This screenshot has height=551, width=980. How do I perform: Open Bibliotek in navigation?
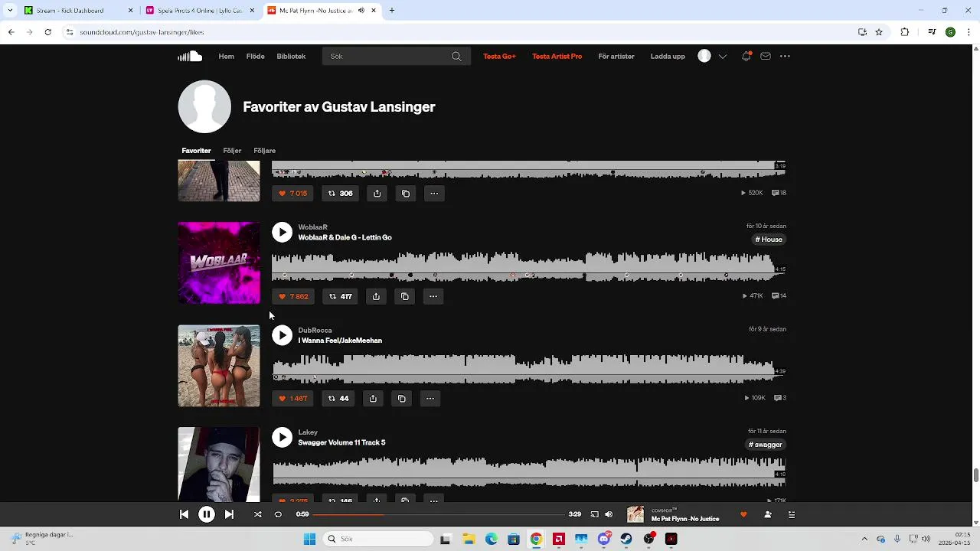click(x=291, y=56)
